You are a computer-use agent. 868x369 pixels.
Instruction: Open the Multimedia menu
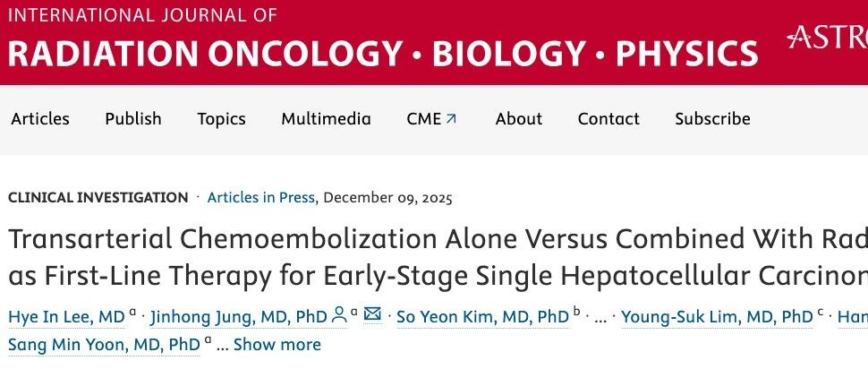pos(326,118)
